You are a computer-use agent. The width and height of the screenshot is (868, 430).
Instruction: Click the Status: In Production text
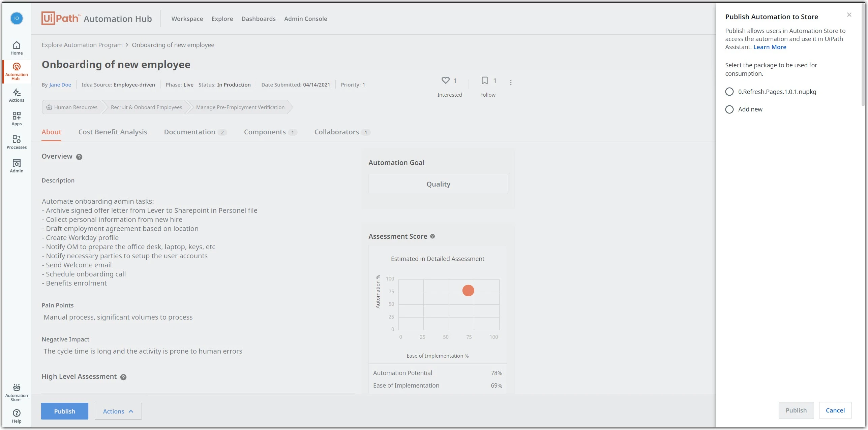225,85
